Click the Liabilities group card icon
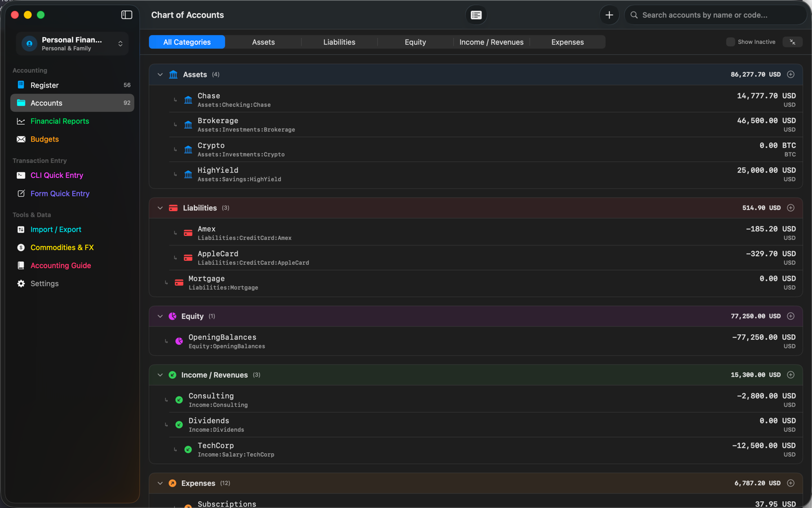The height and width of the screenshot is (508, 812). 173,208
